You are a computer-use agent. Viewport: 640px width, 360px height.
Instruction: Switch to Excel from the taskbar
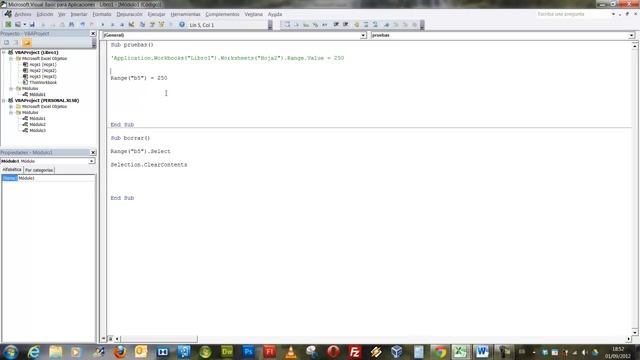coord(460,351)
